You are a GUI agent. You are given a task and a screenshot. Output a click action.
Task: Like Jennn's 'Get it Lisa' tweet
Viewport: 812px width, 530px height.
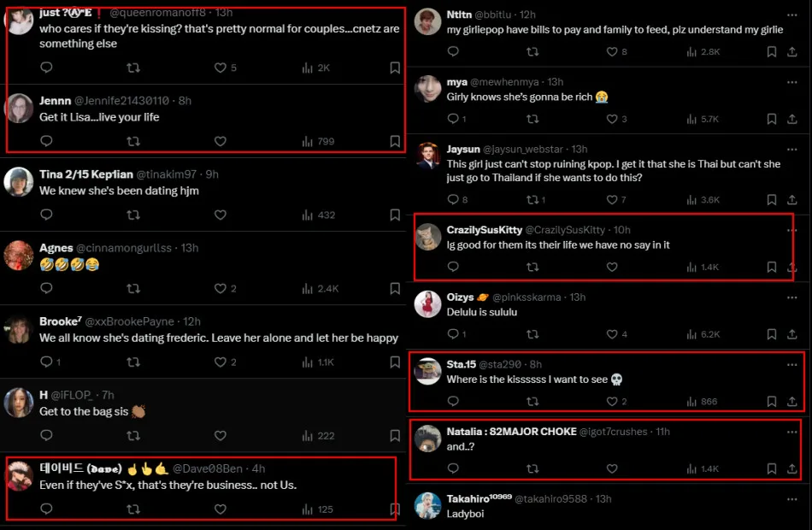[220, 142]
